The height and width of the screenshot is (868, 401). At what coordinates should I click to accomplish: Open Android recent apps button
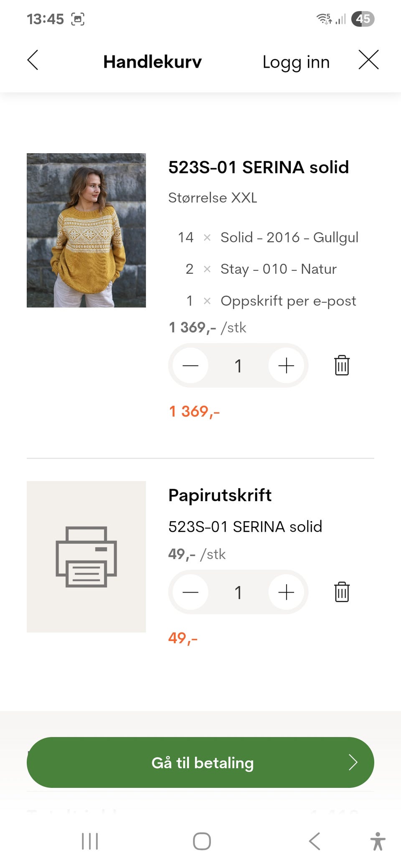[x=90, y=841]
